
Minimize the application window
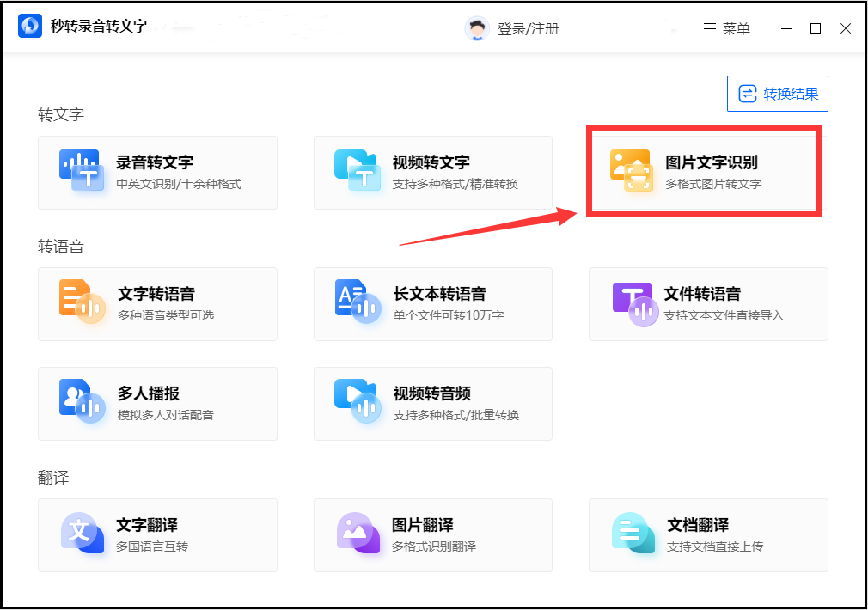[x=786, y=29]
